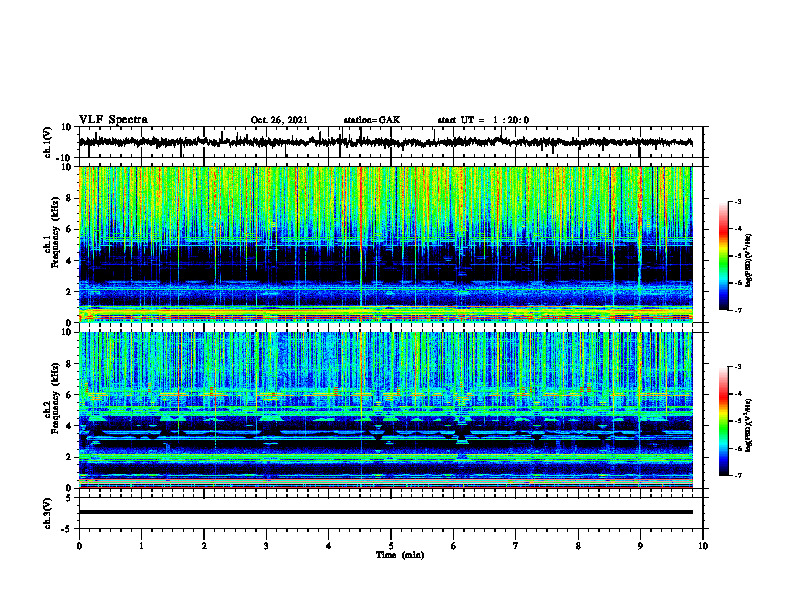Click the flat ch.3 voltage trace line
This screenshot has width=792, height=612.
click(x=386, y=512)
